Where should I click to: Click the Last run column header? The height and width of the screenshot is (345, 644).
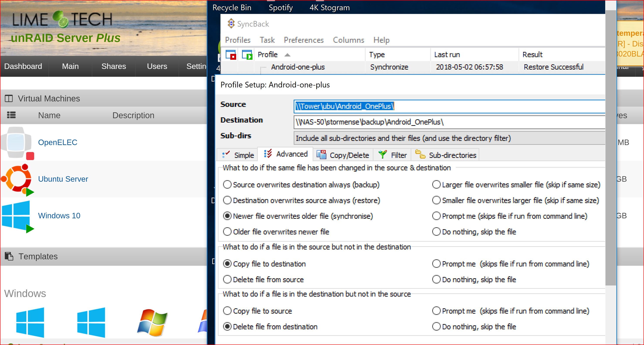[475, 55]
